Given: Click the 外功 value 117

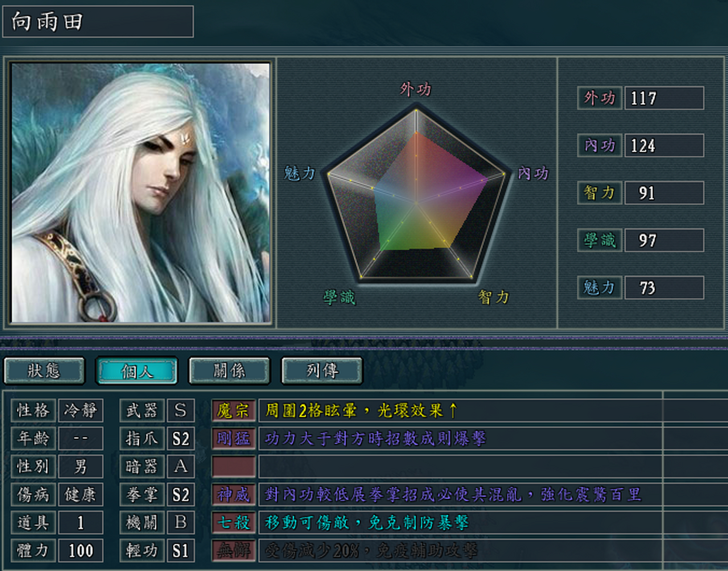Looking at the screenshot, I should pyautogui.click(x=664, y=98).
